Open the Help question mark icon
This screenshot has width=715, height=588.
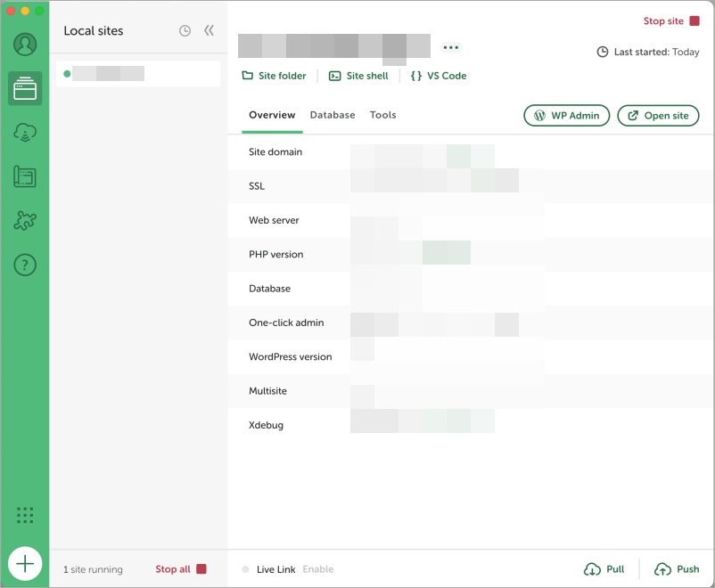click(x=25, y=265)
